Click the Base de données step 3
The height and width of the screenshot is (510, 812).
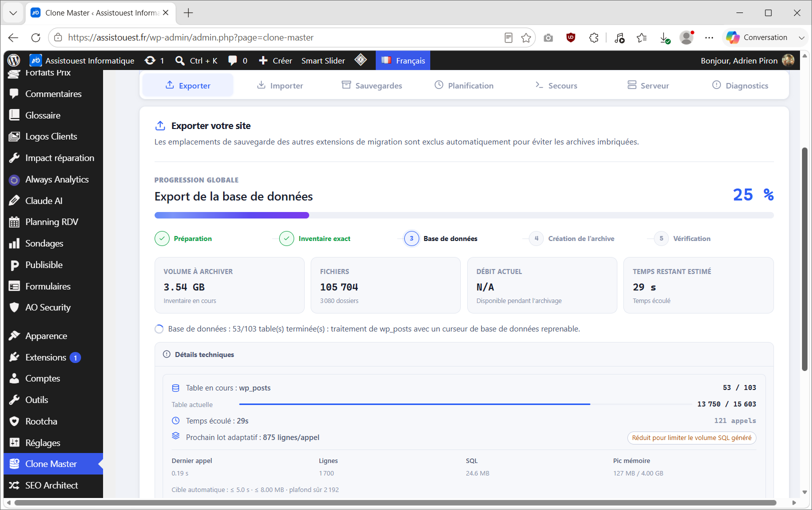(x=441, y=238)
